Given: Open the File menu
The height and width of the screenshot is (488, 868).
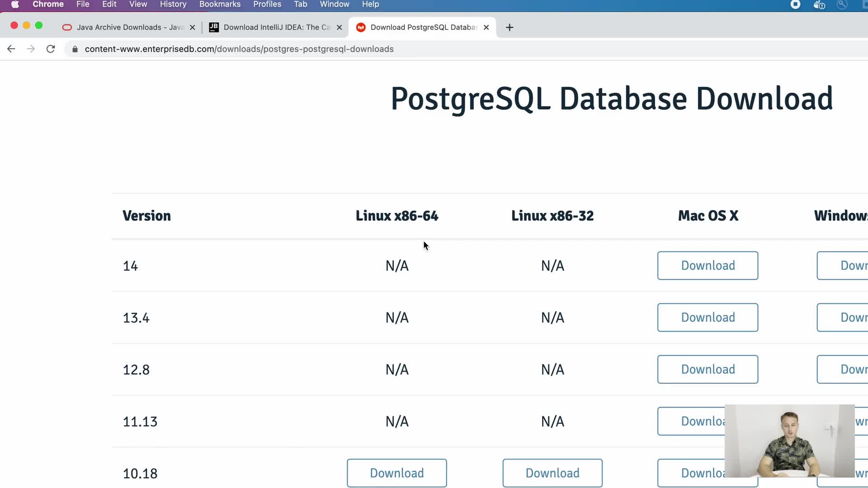Looking at the screenshot, I should [83, 5].
